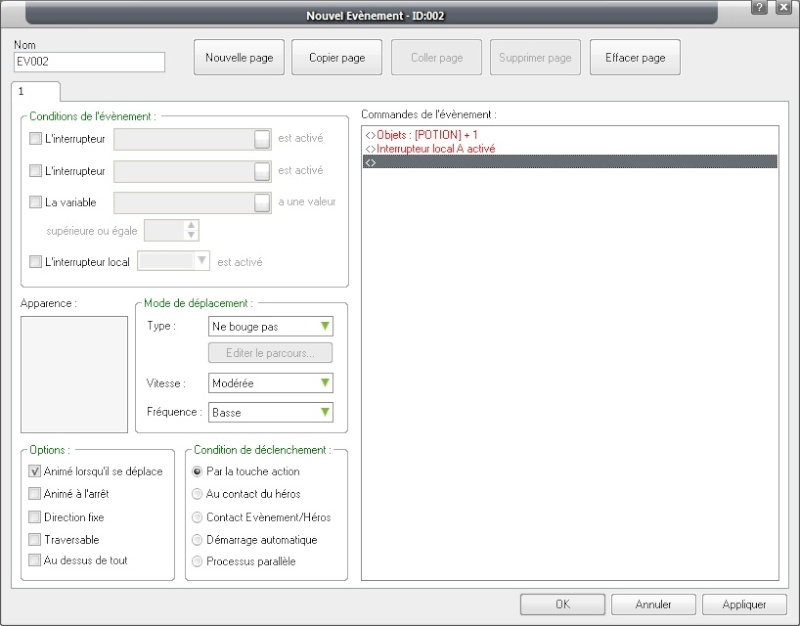Click the supérieure ou égale value stepper
800x626 pixels.
pos(191,230)
